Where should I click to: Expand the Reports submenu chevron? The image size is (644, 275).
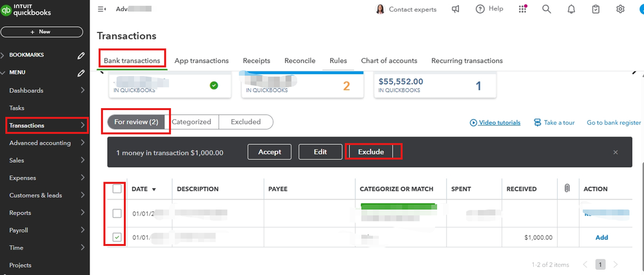(83, 213)
